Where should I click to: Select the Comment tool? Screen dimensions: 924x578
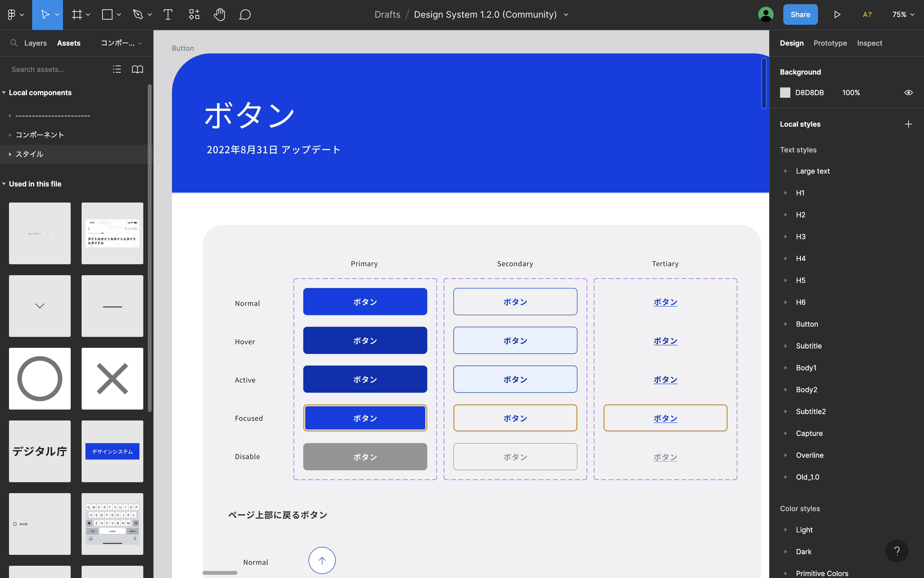click(x=245, y=14)
